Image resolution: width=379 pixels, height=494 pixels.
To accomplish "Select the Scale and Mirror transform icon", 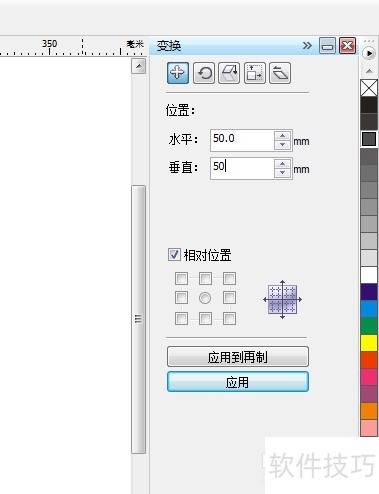I will [x=229, y=73].
